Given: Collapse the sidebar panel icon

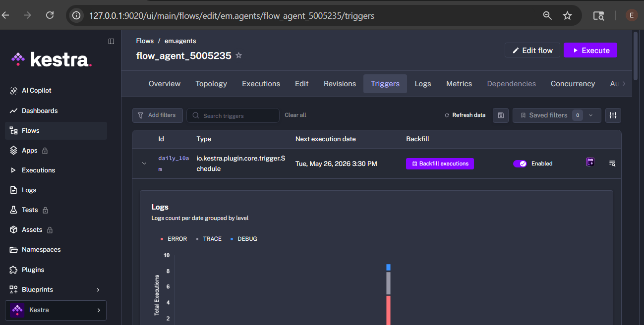Looking at the screenshot, I should [111, 41].
